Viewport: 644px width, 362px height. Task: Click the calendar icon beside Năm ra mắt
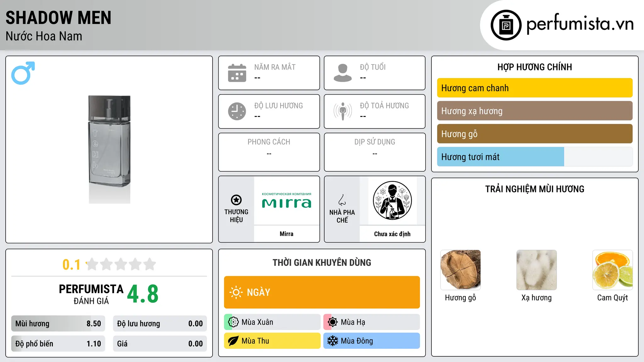[237, 73]
